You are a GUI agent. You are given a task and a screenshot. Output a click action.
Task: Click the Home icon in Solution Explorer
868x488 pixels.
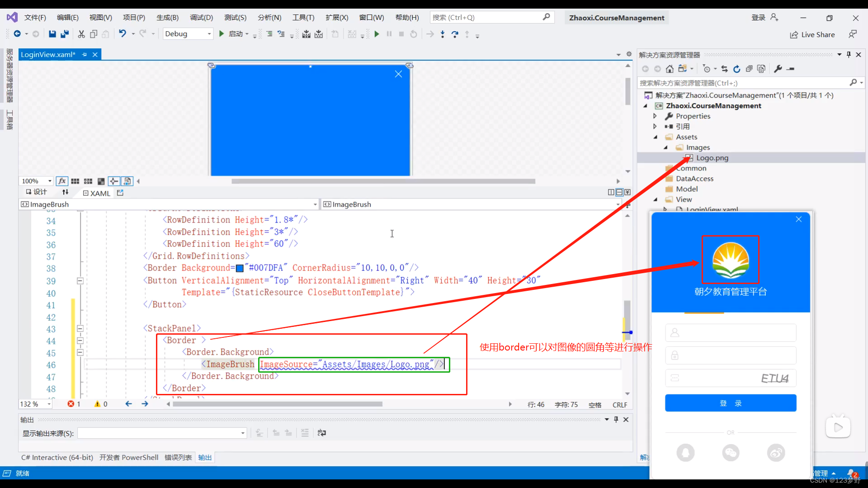(670, 69)
